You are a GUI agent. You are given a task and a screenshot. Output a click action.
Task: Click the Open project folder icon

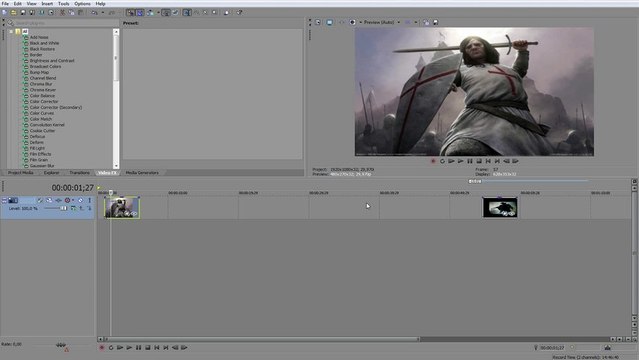pyautogui.click(x=13, y=13)
